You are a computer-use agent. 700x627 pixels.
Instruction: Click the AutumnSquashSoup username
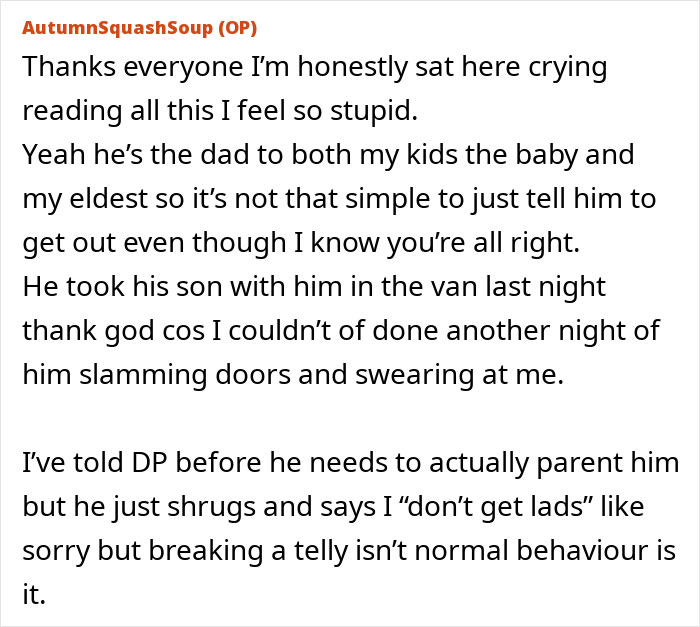coord(115,27)
